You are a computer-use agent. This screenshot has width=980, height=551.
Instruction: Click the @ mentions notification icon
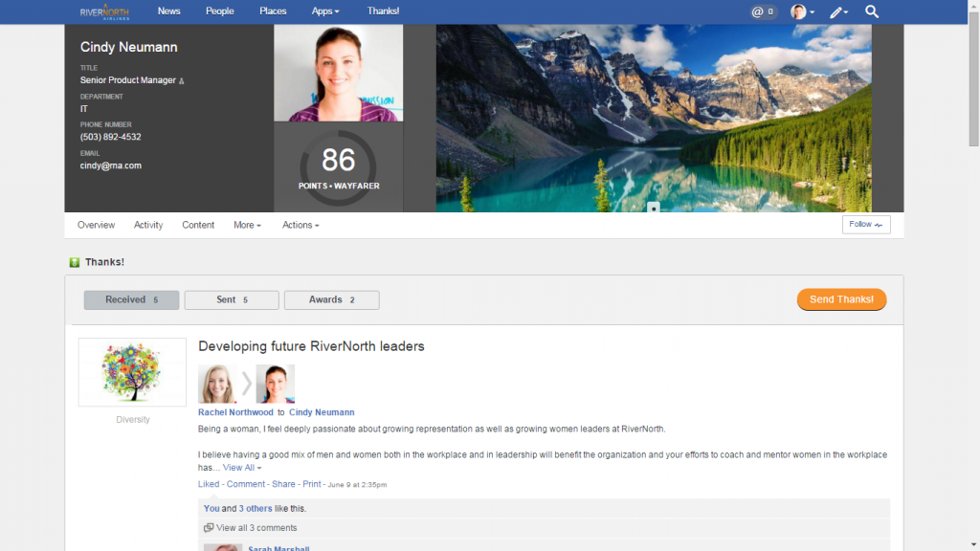point(763,11)
